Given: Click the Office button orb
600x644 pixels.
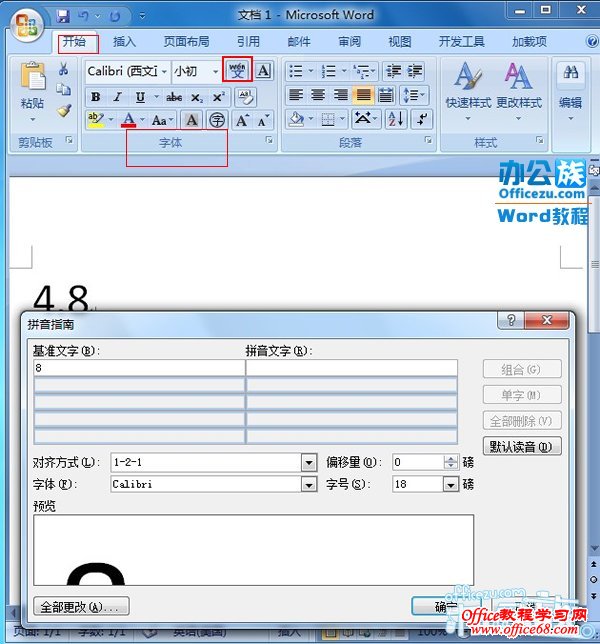Looking at the screenshot, I should click(26, 24).
